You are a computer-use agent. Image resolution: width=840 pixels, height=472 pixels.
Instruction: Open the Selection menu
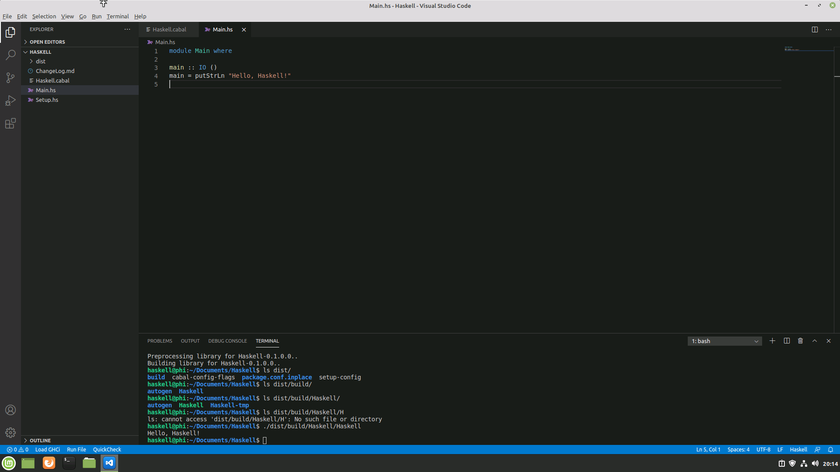[44, 17]
